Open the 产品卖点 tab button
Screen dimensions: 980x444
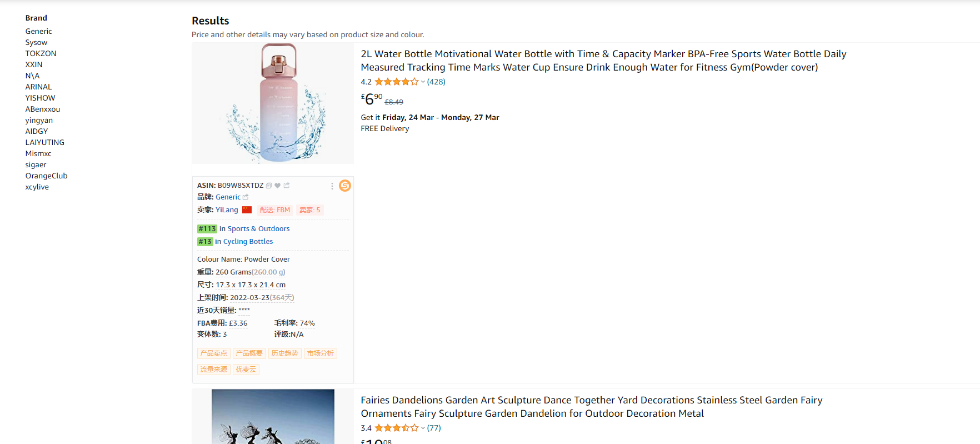click(214, 353)
